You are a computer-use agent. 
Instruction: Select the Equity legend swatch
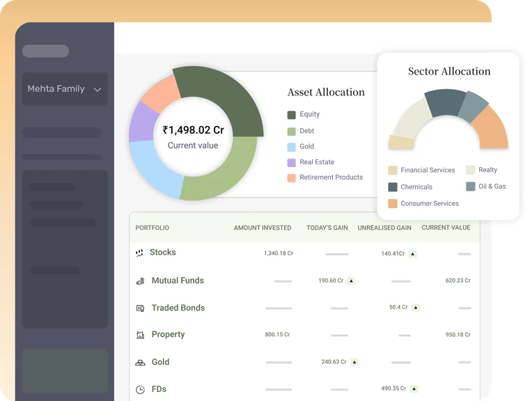[292, 115]
